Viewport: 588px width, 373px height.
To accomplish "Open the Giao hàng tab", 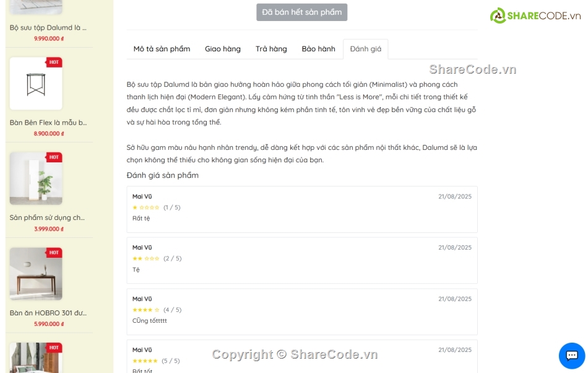I will tap(223, 49).
